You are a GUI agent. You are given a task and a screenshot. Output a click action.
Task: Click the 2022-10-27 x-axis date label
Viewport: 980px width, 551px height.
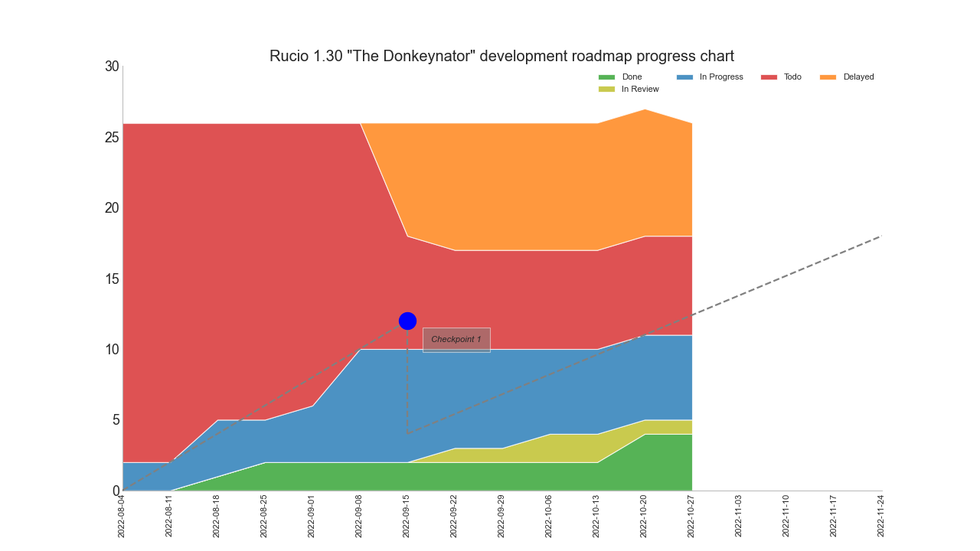[x=691, y=516]
